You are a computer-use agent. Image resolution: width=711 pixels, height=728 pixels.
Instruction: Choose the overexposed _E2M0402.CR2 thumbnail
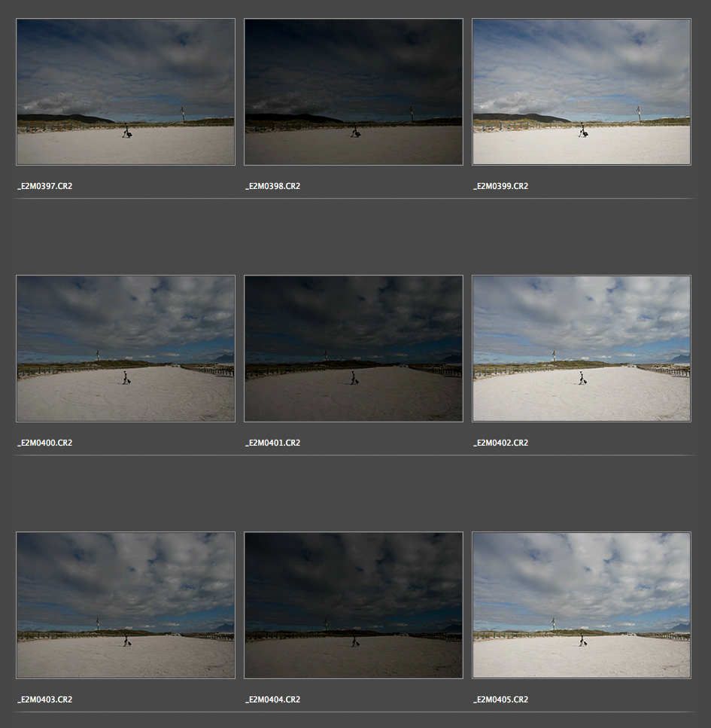(581, 349)
